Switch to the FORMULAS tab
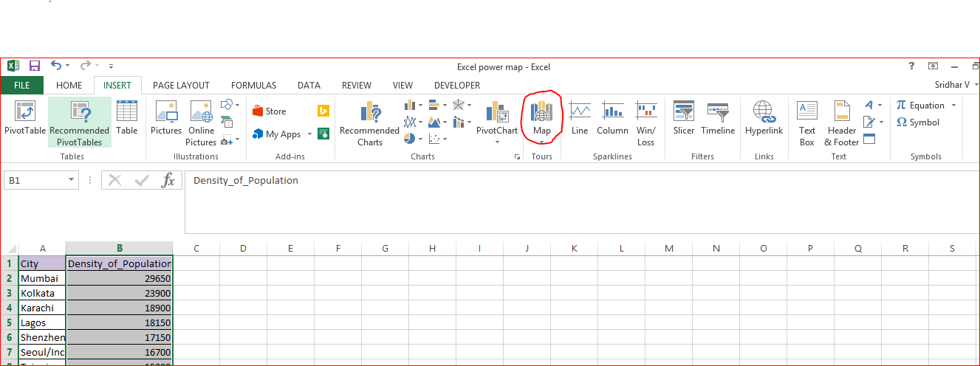 (253, 86)
